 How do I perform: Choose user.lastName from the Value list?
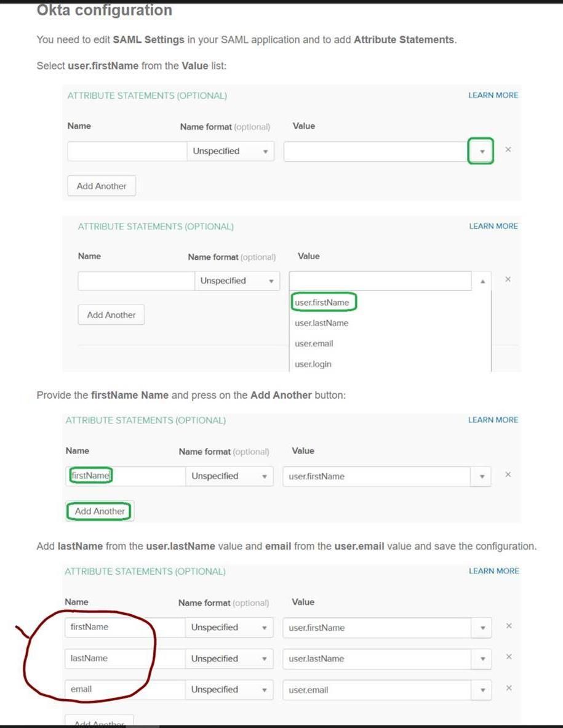[x=321, y=323]
